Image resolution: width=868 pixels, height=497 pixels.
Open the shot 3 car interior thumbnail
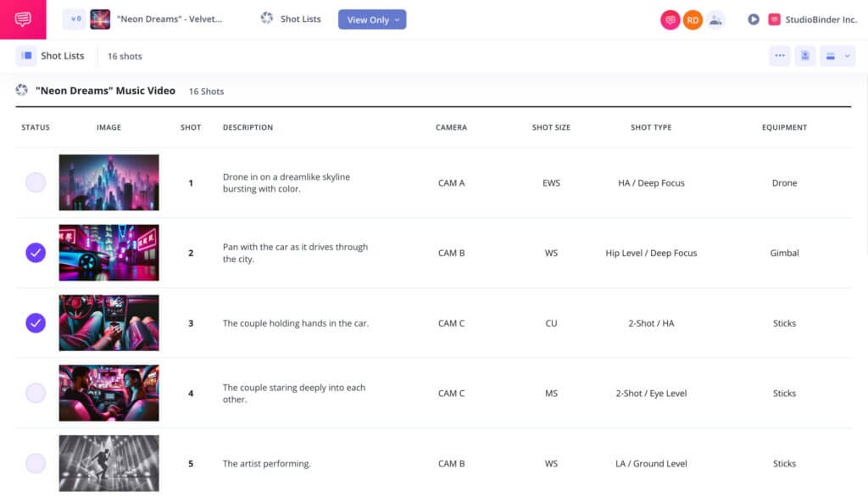click(x=108, y=322)
